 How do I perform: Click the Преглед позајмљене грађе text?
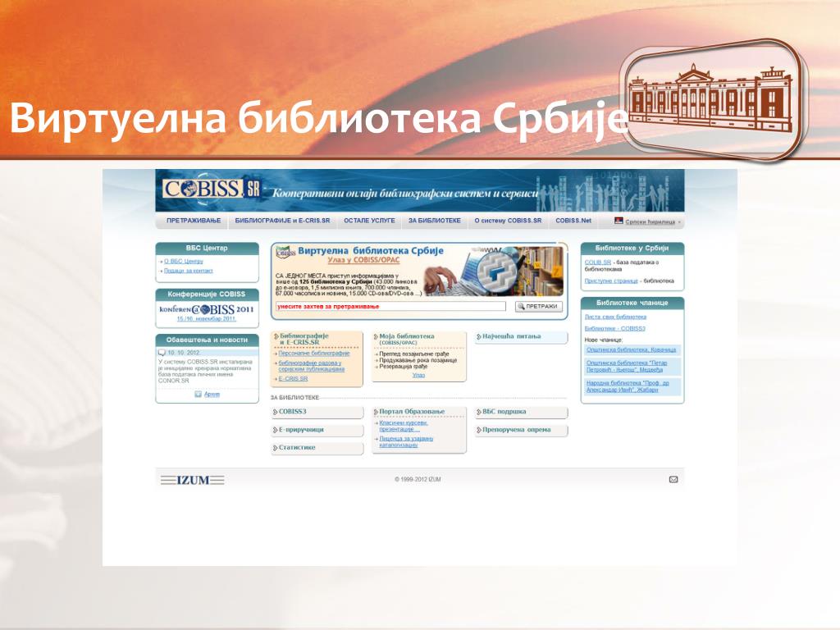[414, 354]
